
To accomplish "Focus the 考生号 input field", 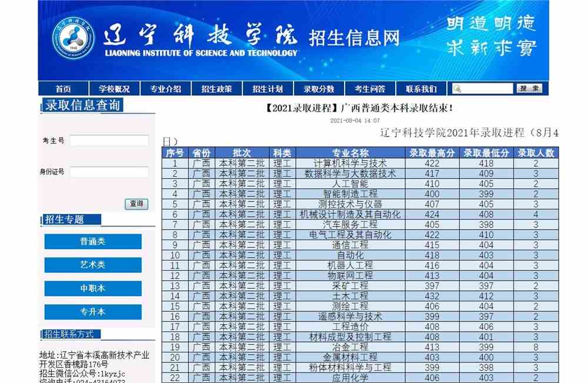I will [x=109, y=140].
